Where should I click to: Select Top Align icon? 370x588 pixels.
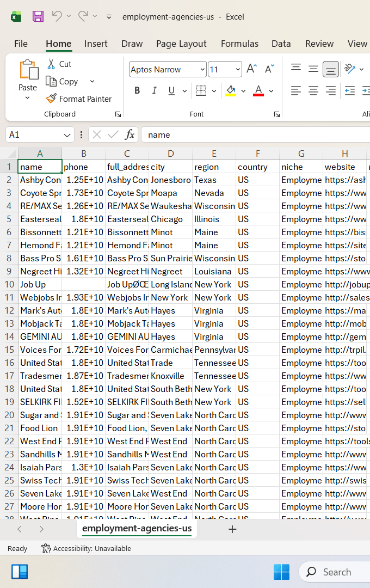[x=296, y=68]
